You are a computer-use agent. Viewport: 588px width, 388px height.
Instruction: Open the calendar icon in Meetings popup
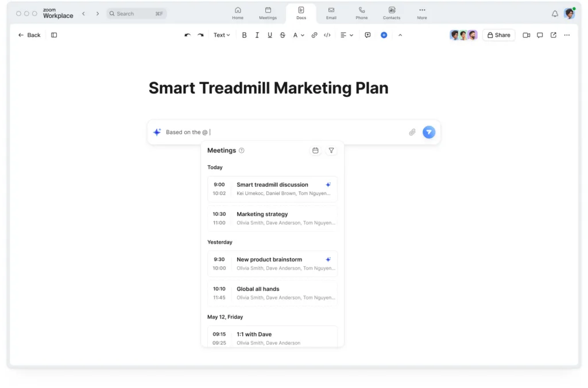[x=315, y=150]
